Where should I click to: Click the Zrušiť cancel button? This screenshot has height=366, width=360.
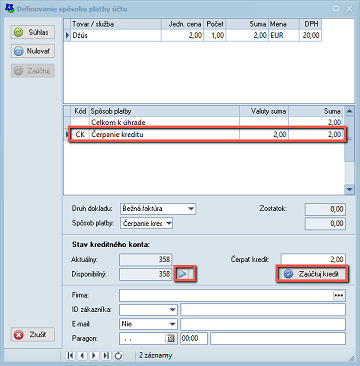pyautogui.click(x=33, y=334)
